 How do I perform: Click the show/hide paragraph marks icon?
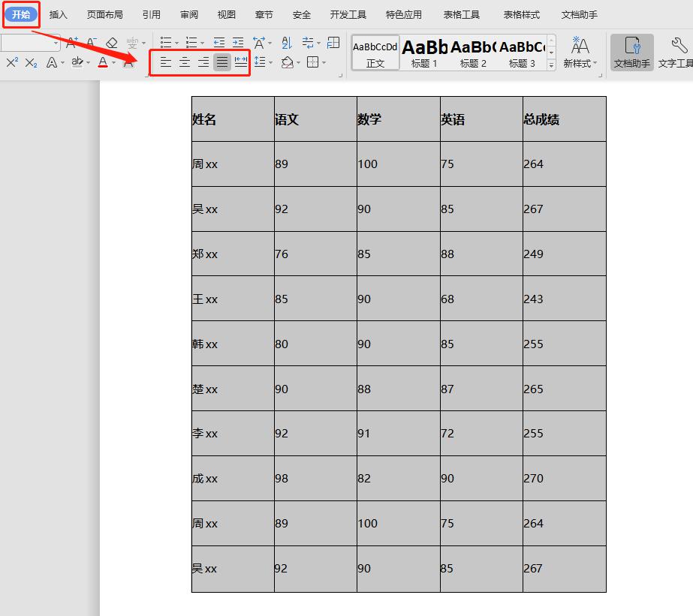click(x=308, y=42)
